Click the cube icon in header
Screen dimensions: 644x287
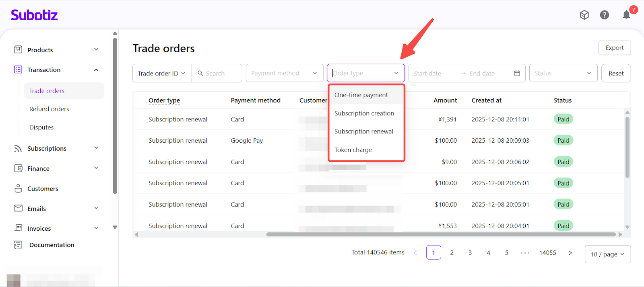[584, 15]
